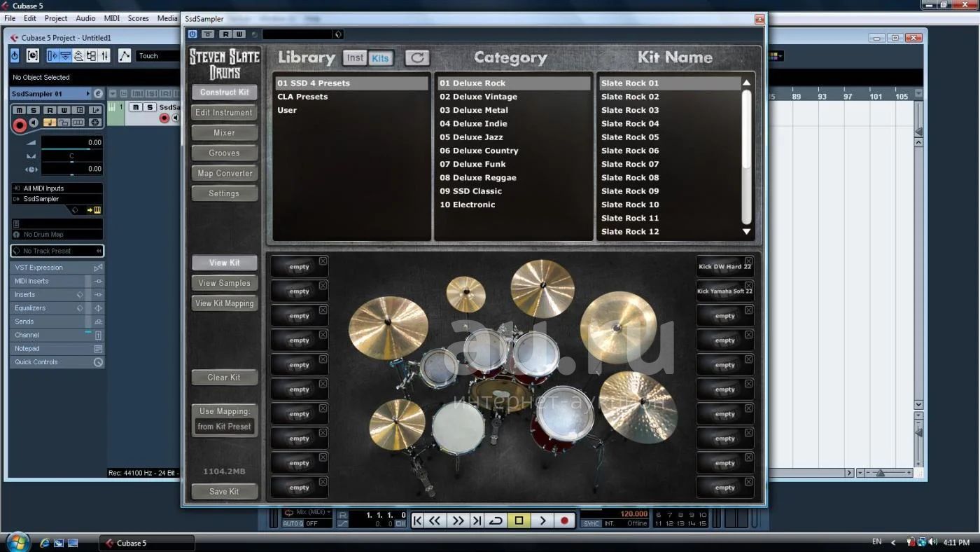This screenshot has width=980, height=552.
Task: Click Go to previous marker transport button
Action: (x=418, y=520)
